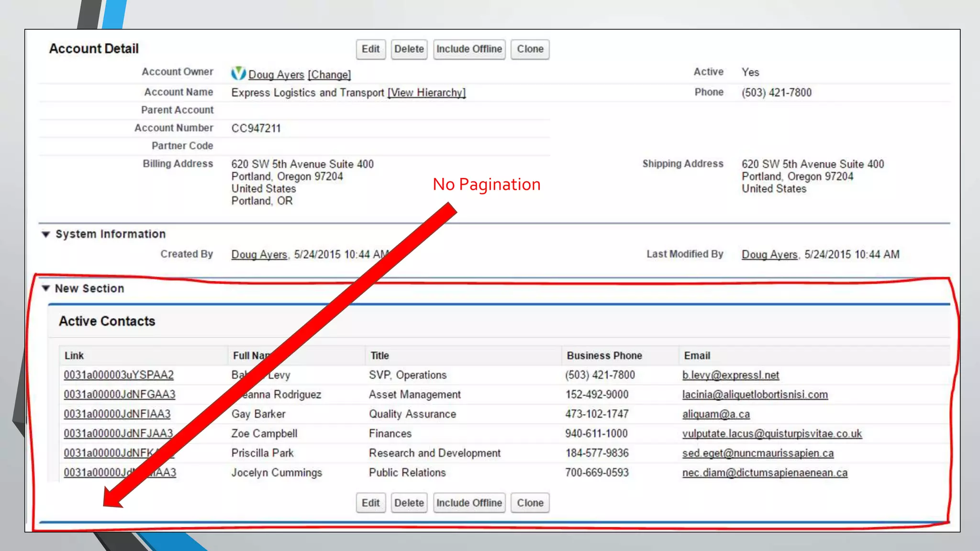
Task: Email b.levy@expressl.net
Action: click(731, 375)
